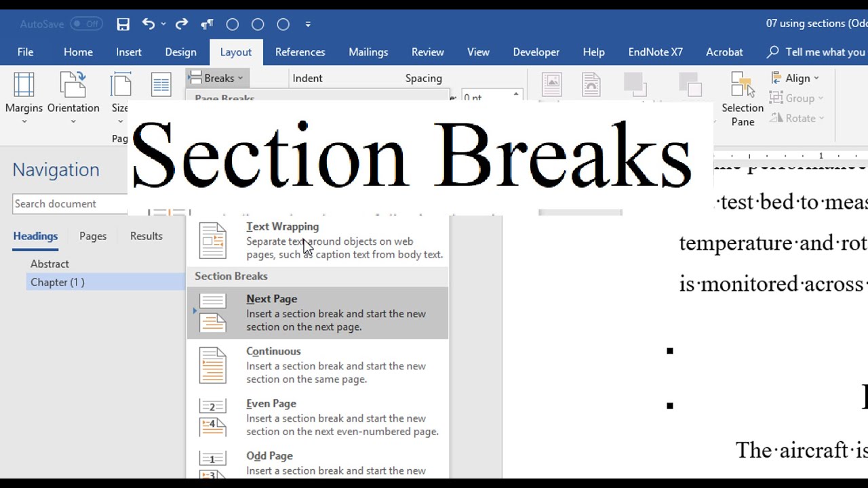Open the Margins dropdown
The width and height of the screenshot is (868, 488).
point(24,98)
